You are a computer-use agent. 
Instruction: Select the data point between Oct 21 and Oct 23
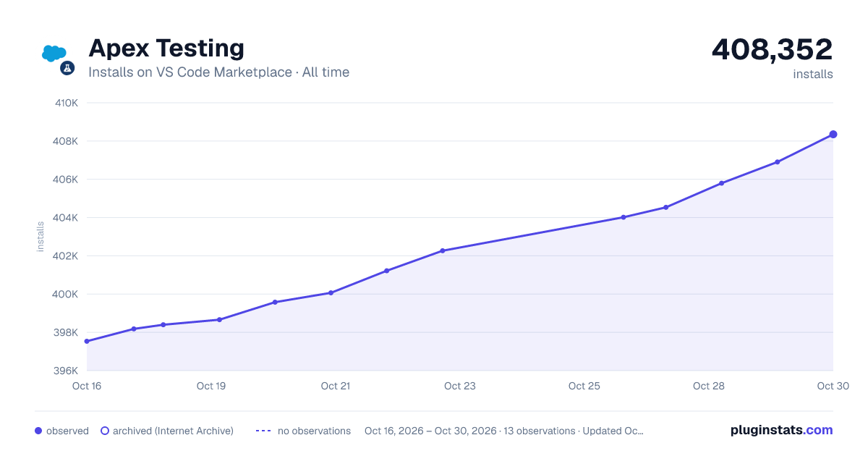coord(387,271)
